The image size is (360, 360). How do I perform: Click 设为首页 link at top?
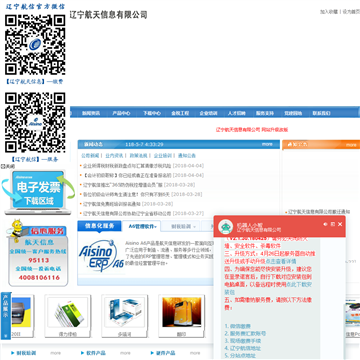351,12
